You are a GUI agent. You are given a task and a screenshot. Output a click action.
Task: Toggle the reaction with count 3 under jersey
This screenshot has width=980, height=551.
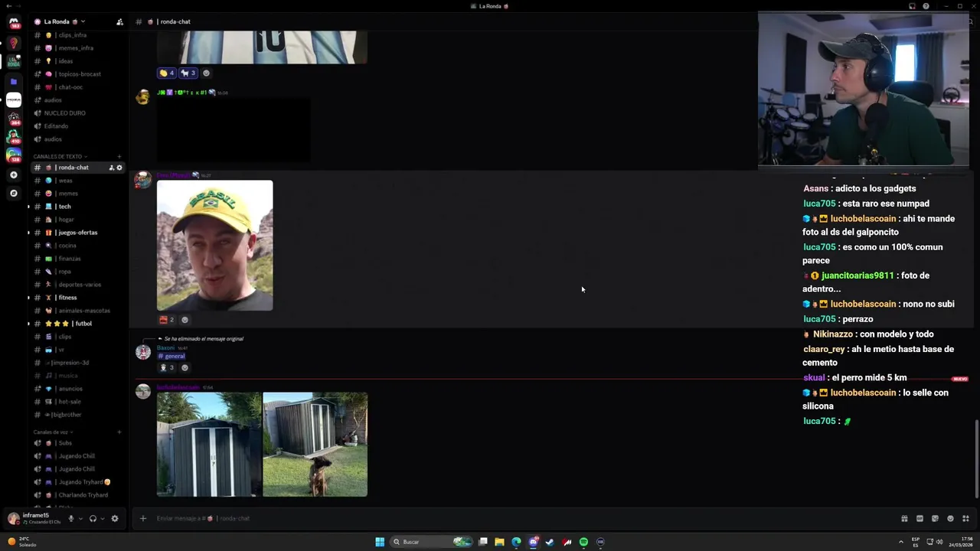coord(188,73)
